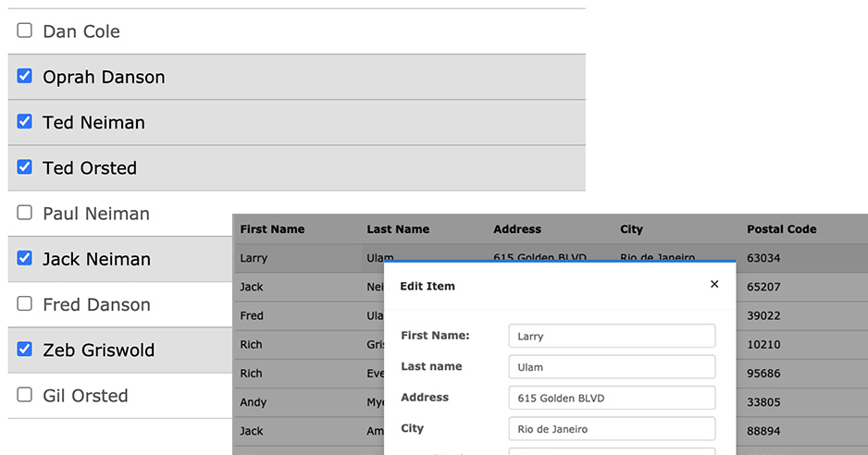Click the Last name input field

pyautogui.click(x=612, y=367)
